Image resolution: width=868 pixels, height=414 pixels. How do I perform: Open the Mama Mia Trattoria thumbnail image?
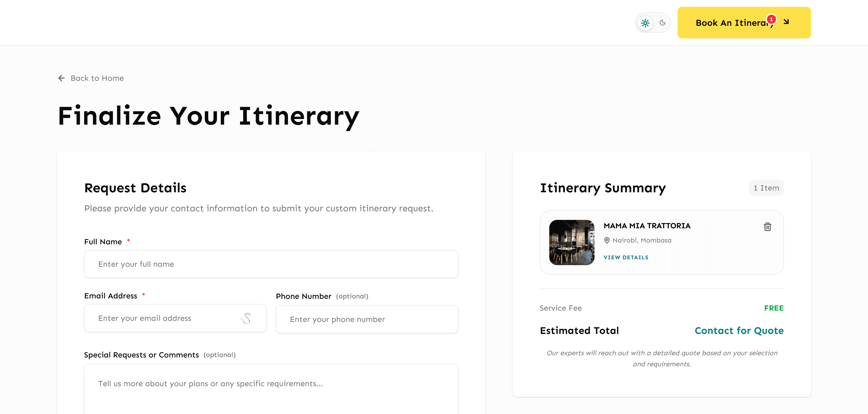571,242
